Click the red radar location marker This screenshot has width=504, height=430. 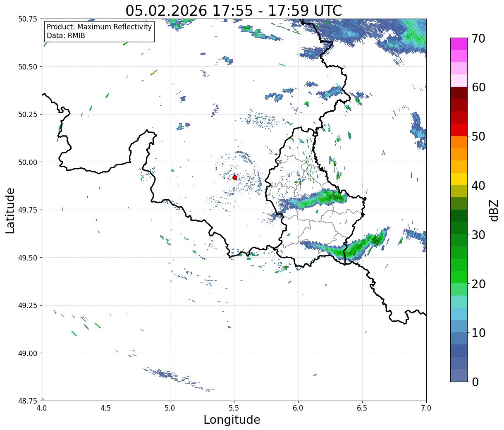[234, 177]
